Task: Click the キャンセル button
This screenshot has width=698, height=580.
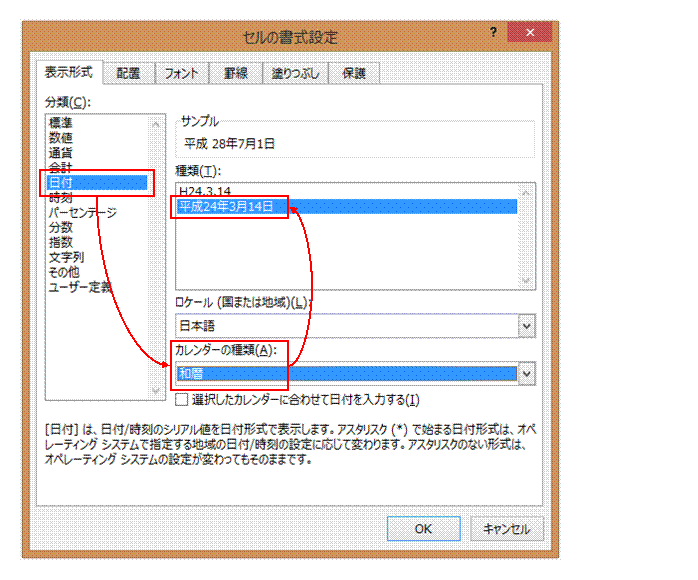Action: tap(507, 529)
